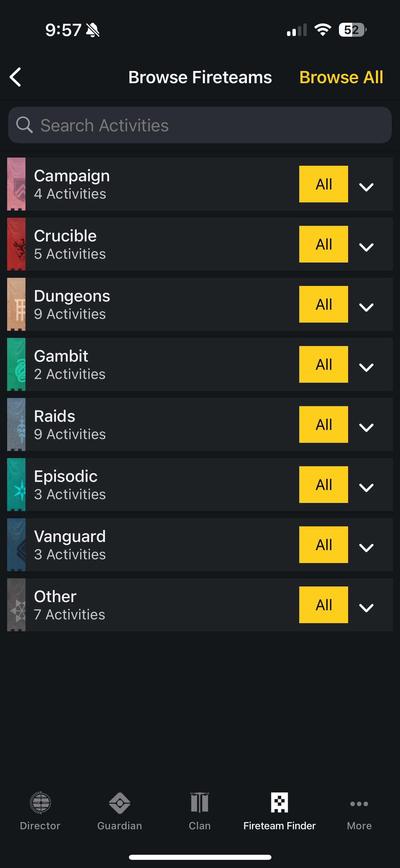Tap the Dungeons banner emblem
This screenshot has width=400, height=868.
point(16,304)
